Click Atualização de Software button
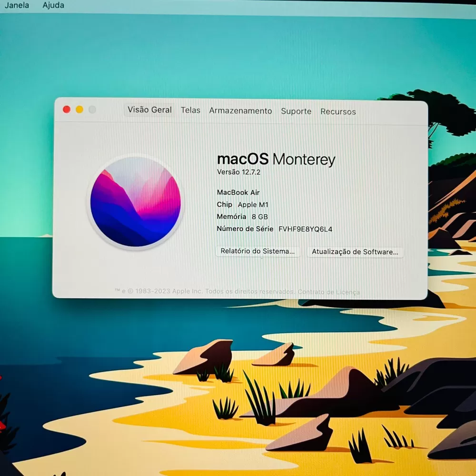 click(x=355, y=252)
